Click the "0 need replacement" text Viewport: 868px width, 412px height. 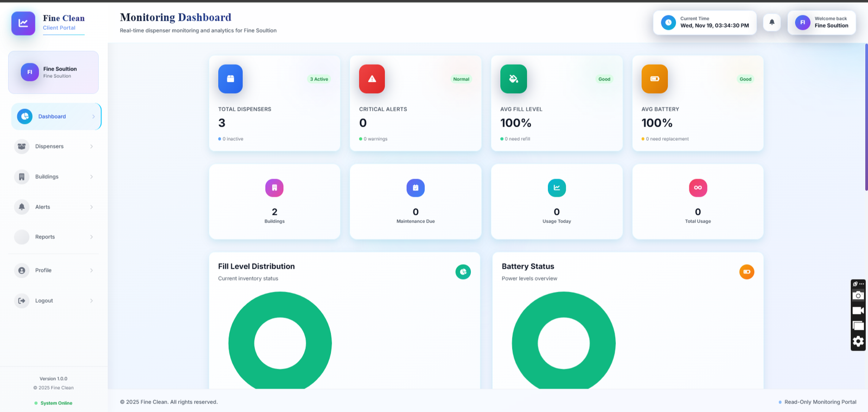(x=667, y=139)
